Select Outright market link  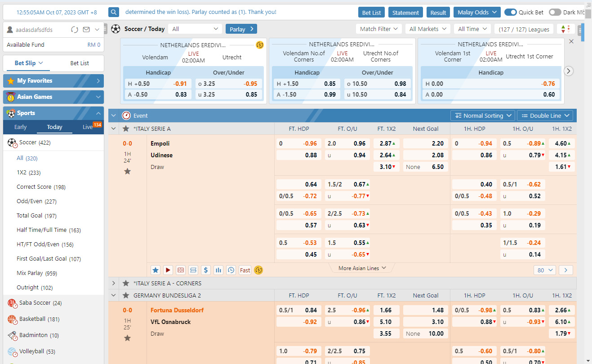coord(35,287)
